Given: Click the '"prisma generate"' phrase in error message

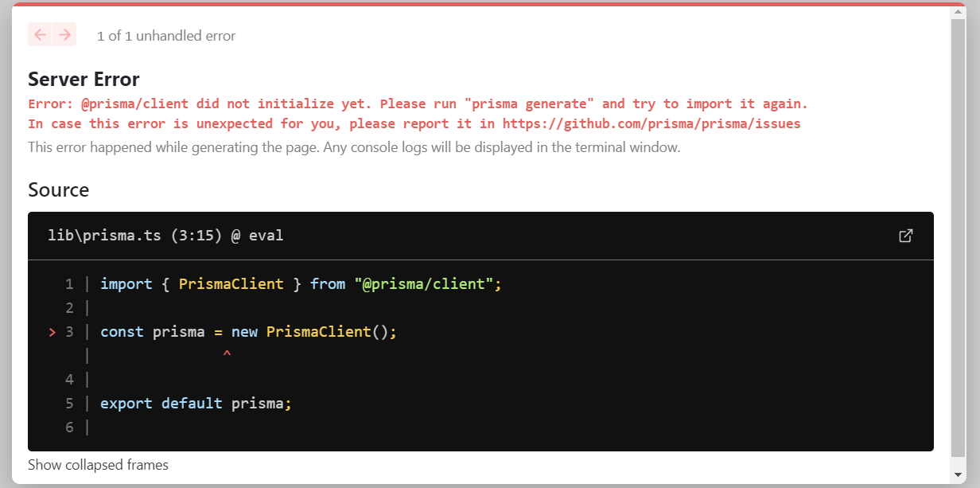Looking at the screenshot, I should [x=529, y=103].
